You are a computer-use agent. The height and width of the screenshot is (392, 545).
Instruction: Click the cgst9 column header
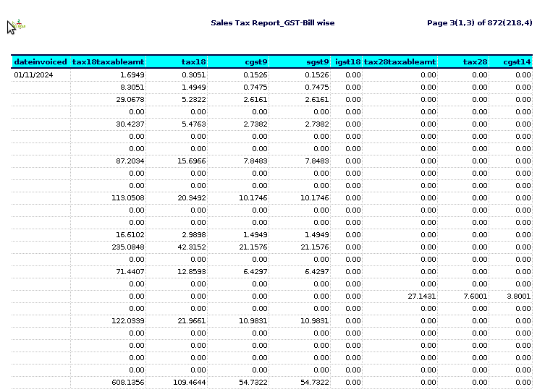point(238,61)
